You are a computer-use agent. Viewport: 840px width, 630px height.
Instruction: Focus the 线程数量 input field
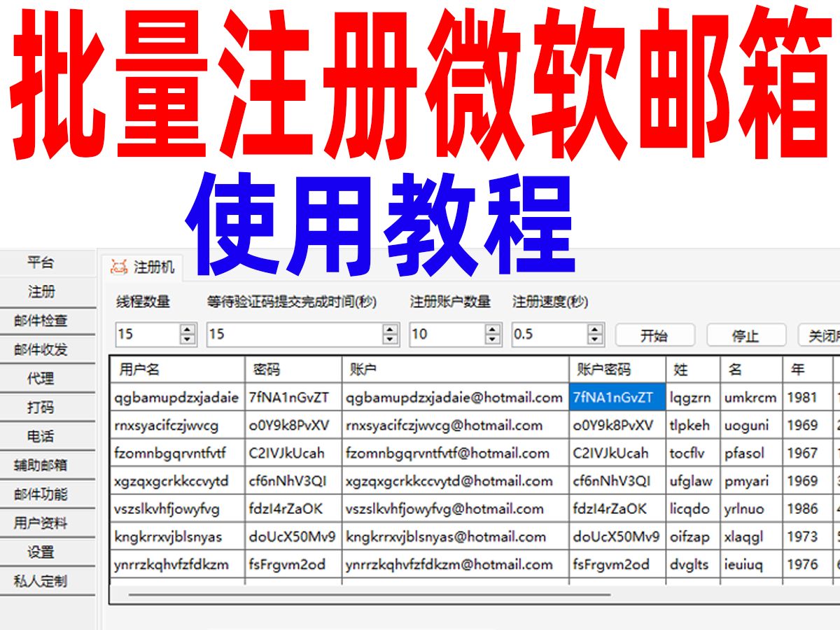147,335
